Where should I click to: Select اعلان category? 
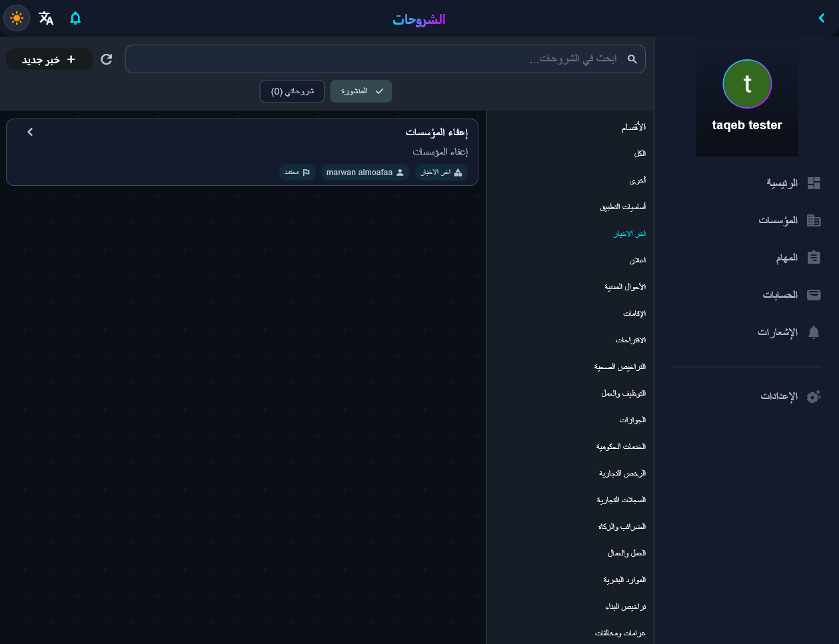pos(638,260)
